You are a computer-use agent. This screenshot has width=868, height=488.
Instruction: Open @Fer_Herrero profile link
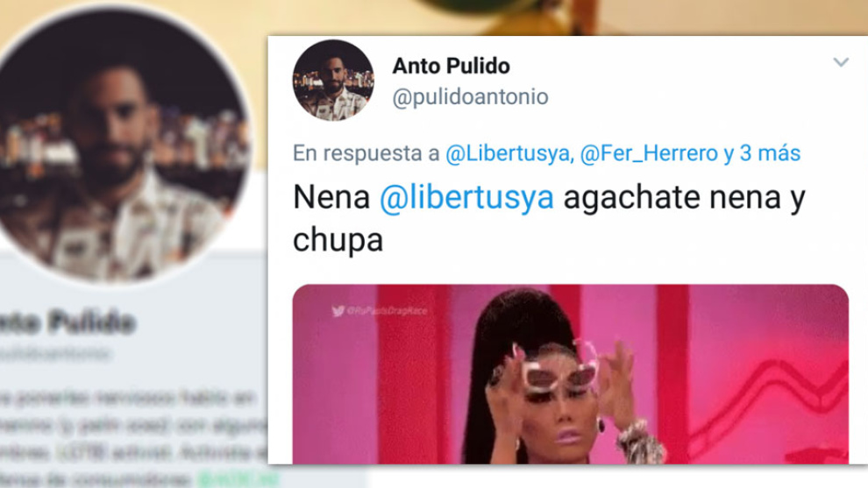pos(649,153)
